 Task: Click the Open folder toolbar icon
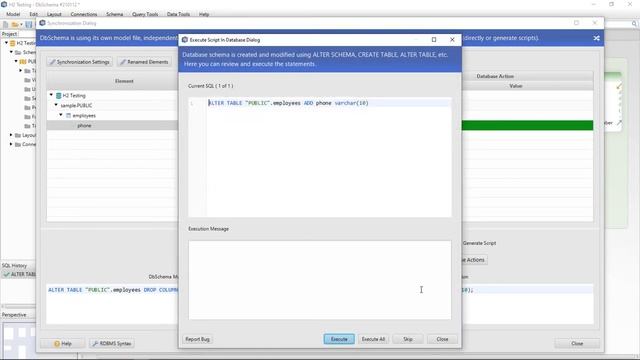[15, 24]
